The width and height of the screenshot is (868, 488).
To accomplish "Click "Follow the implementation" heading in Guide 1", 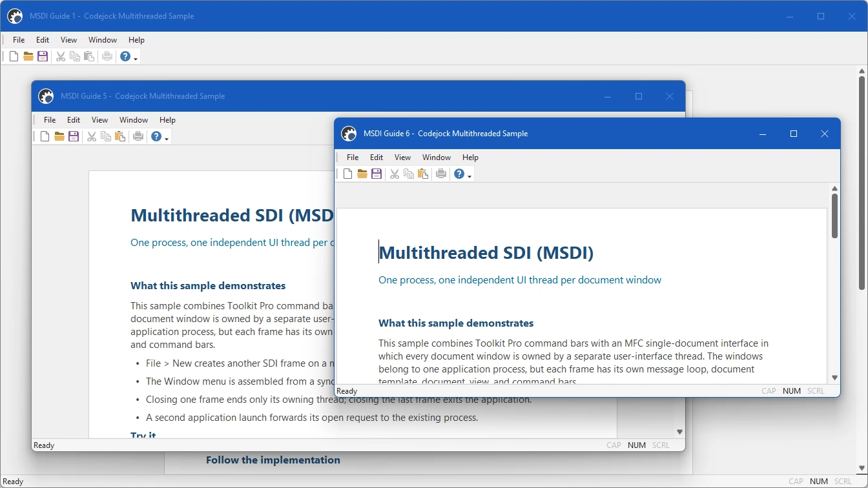I will coord(273,460).
